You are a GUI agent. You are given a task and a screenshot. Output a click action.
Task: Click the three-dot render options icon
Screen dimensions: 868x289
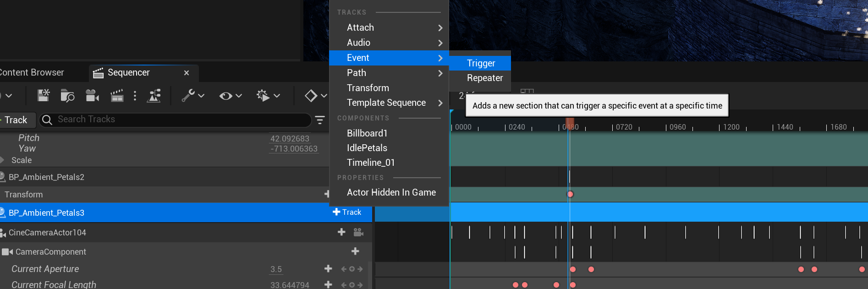pos(135,95)
